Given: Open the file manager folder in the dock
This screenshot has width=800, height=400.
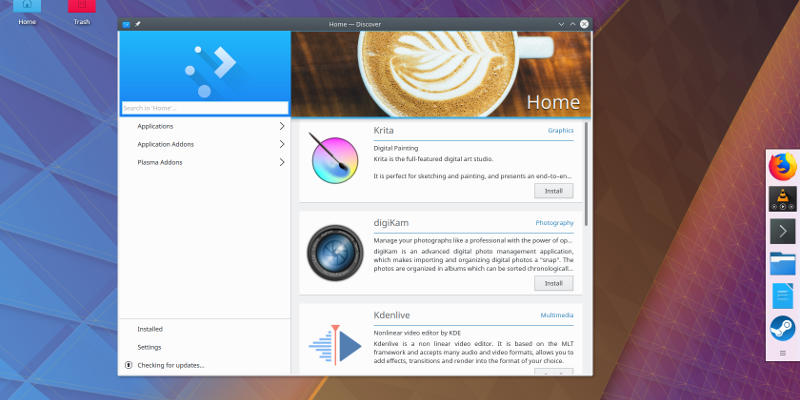Looking at the screenshot, I should click(783, 264).
